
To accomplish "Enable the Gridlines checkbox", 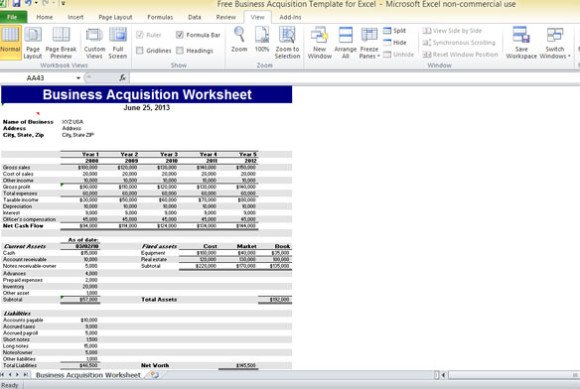I will pyautogui.click(x=140, y=50).
